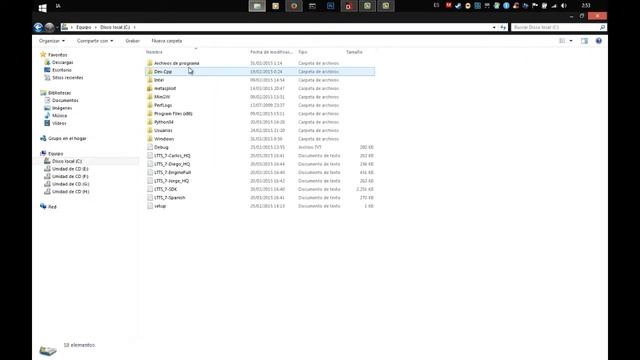Select Red in the navigation pane

[52, 207]
